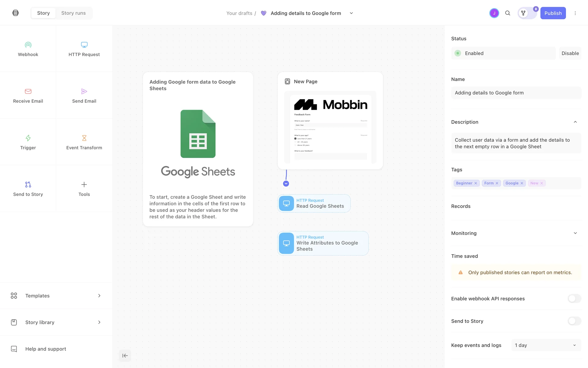This screenshot has height=368, width=588.
Task: Toggle Enable webhook API responses switch
Action: coord(574,298)
